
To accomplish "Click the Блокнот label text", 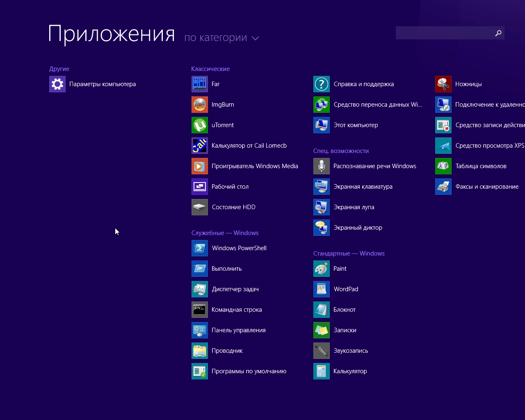I will pyautogui.click(x=345, y=310).
